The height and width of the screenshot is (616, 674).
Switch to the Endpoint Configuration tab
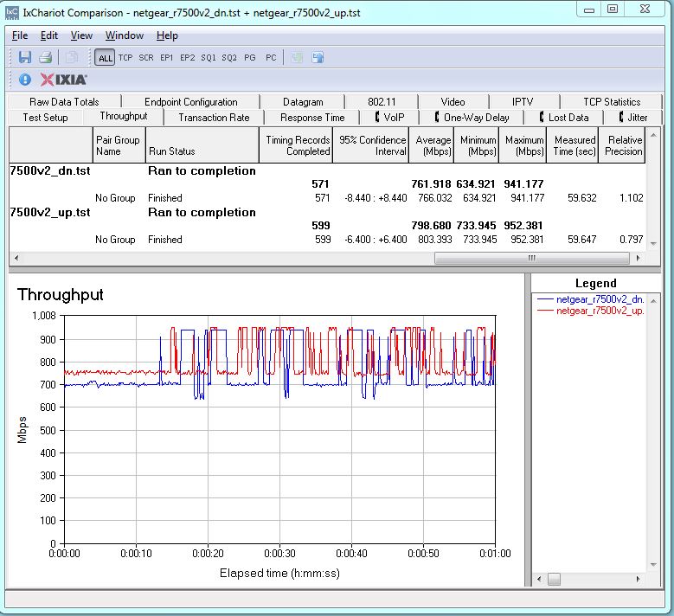coord(191,102)
